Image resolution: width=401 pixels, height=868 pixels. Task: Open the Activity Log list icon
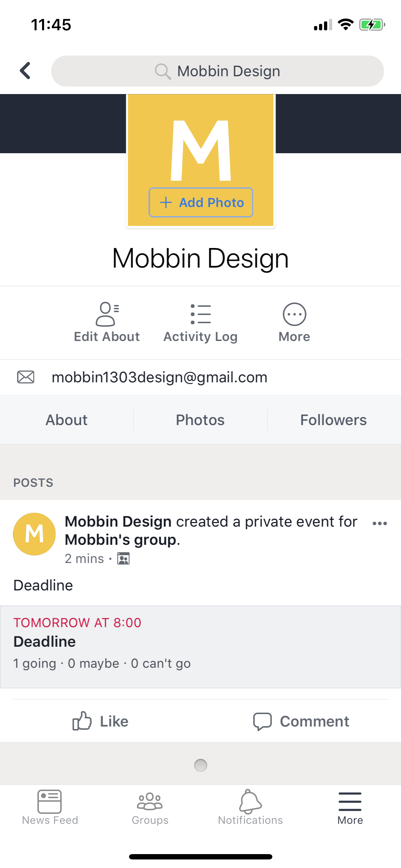[x=200, y=314]
